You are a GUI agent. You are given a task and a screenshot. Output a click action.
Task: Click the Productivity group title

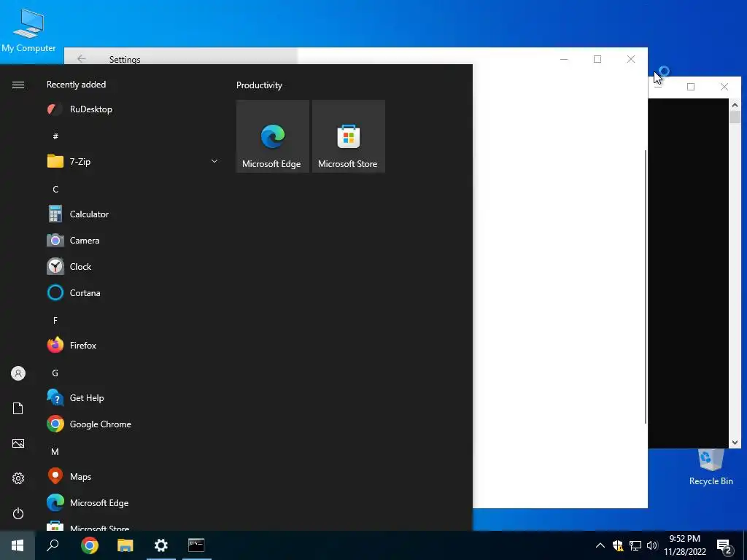pyautogui.click(x=259, y=85)
